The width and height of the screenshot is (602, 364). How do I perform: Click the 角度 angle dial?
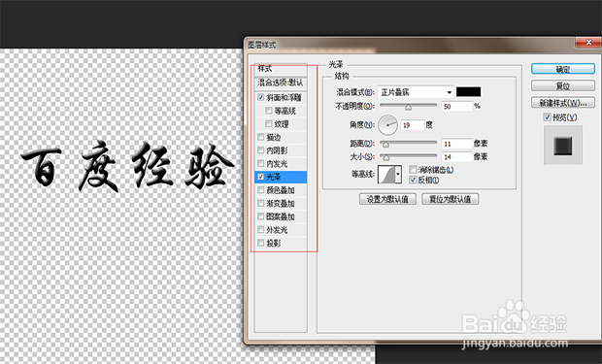(x=387, y=125)
